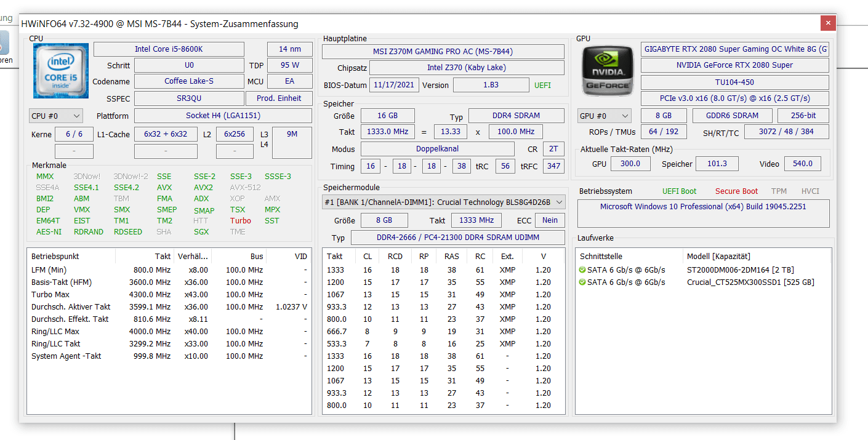868x440 pixels.
Task: Open the CPU #0 selector dropdown
Action: coord(56,116)
